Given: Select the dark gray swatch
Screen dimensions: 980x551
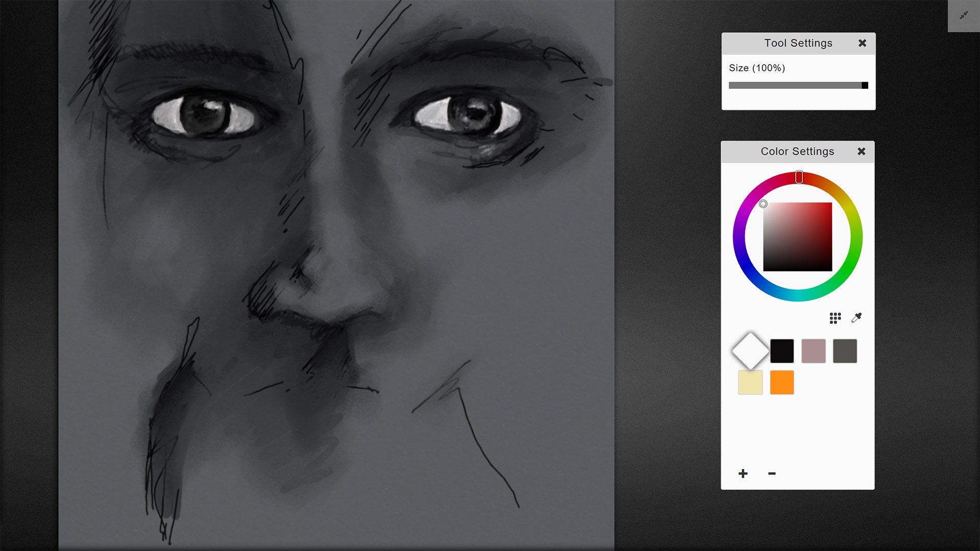Looking at the screenshot, I should (844, 350).
